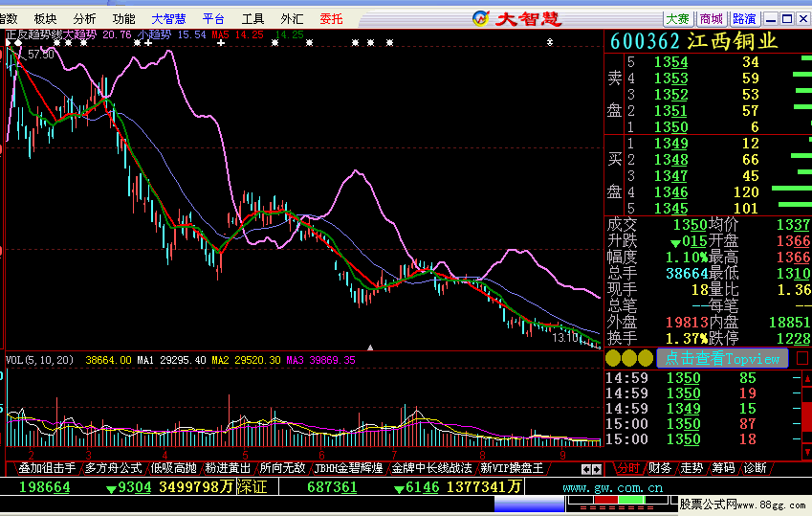Image resolution: width=812 pixels, height=516 pixels.
Task: Click the diamond event marker above the chart
Action: click(18, 43)
